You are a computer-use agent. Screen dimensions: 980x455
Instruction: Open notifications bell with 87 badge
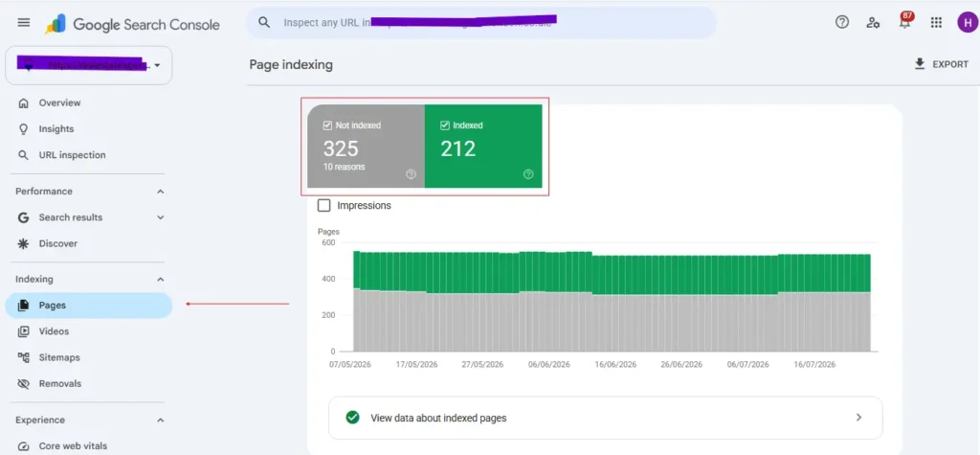(905, 21)
